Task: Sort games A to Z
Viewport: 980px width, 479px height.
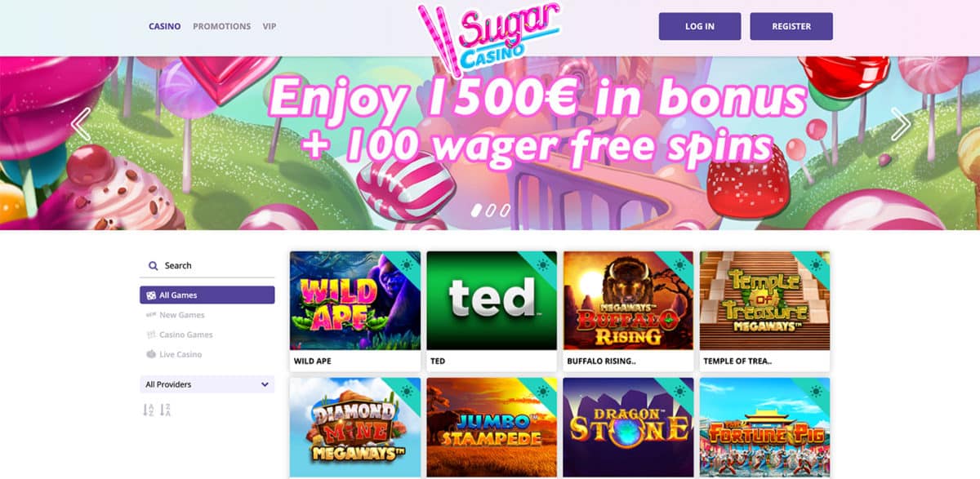Action: 148,410
